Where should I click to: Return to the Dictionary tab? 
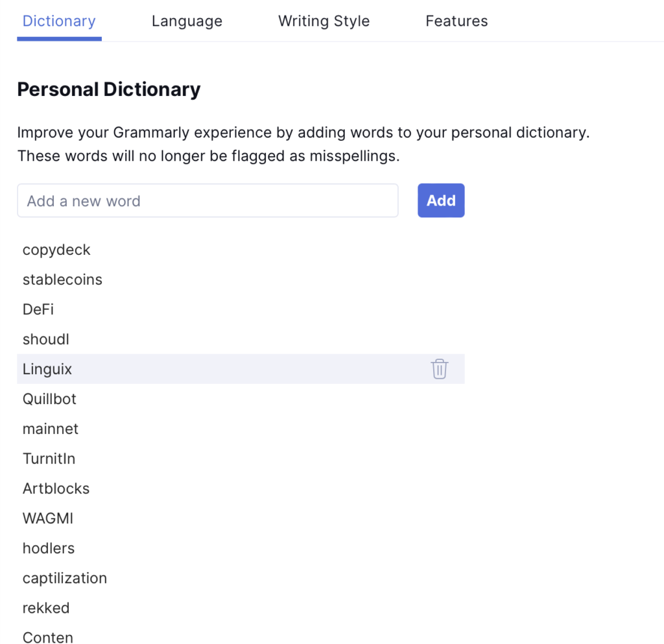58,21
